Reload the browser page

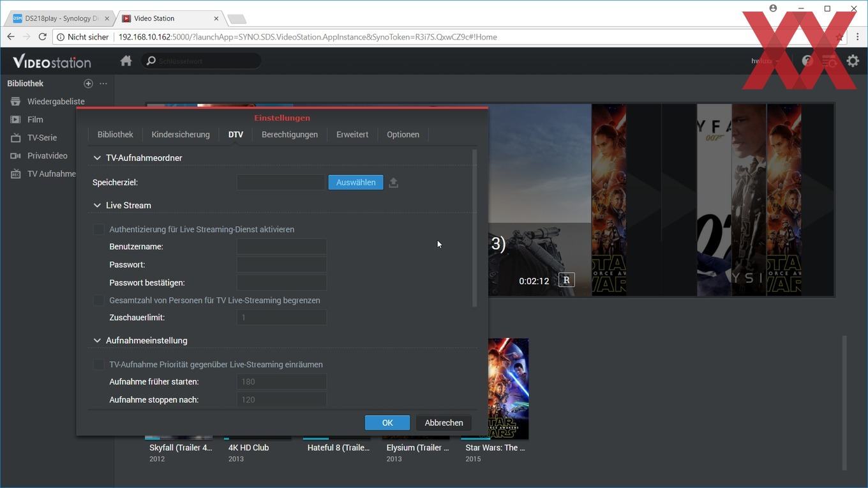tap(42, 37)
